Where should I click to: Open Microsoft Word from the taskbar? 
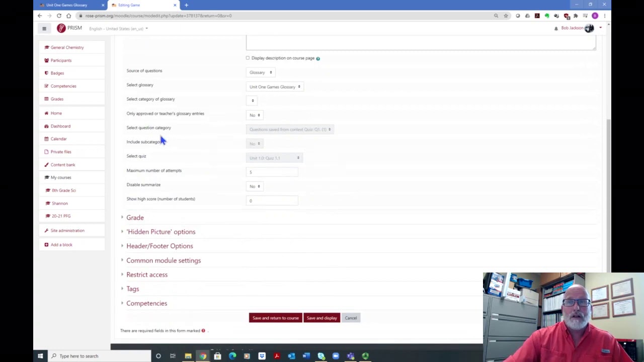(306, 356)
